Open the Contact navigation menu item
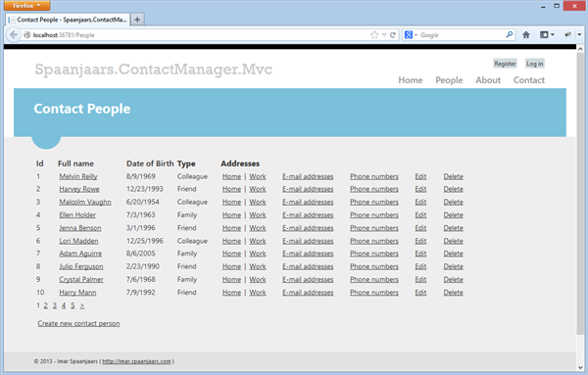This screenshot has width=588, height=375. 529,80
